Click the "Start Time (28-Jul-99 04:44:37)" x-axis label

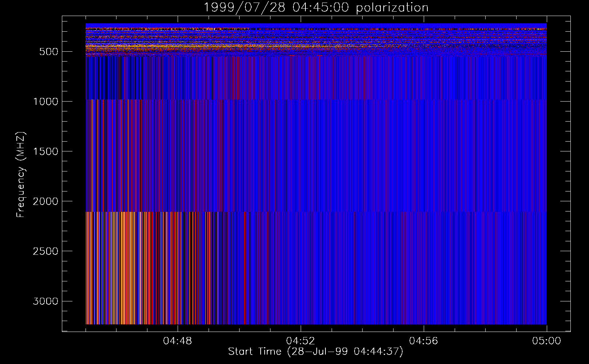point(316,352)
